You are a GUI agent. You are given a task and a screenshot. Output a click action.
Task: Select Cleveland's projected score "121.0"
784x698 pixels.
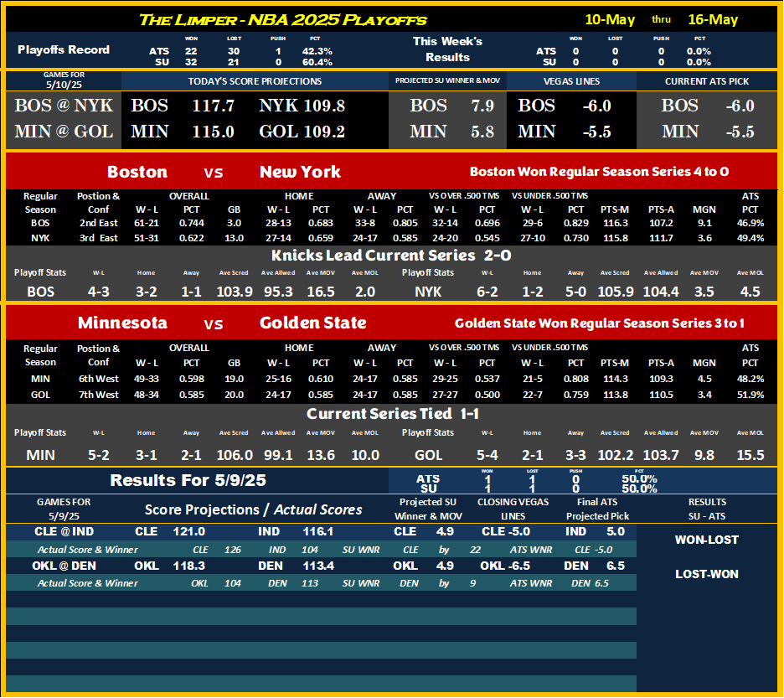(189, 531)
